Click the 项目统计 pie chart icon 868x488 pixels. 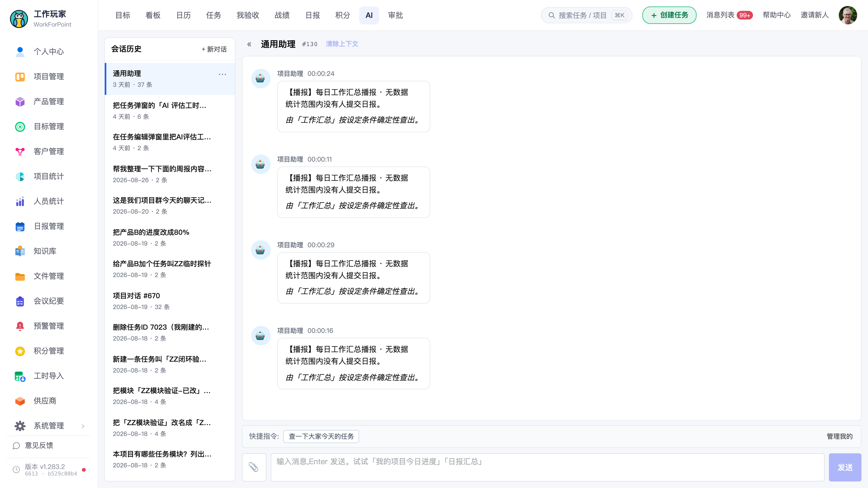[20, 176]
